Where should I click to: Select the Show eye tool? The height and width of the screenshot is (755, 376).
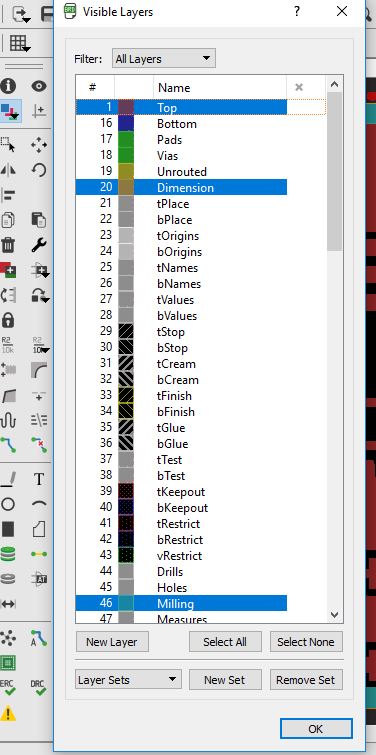pyautogui.click(x=39, y=86)
